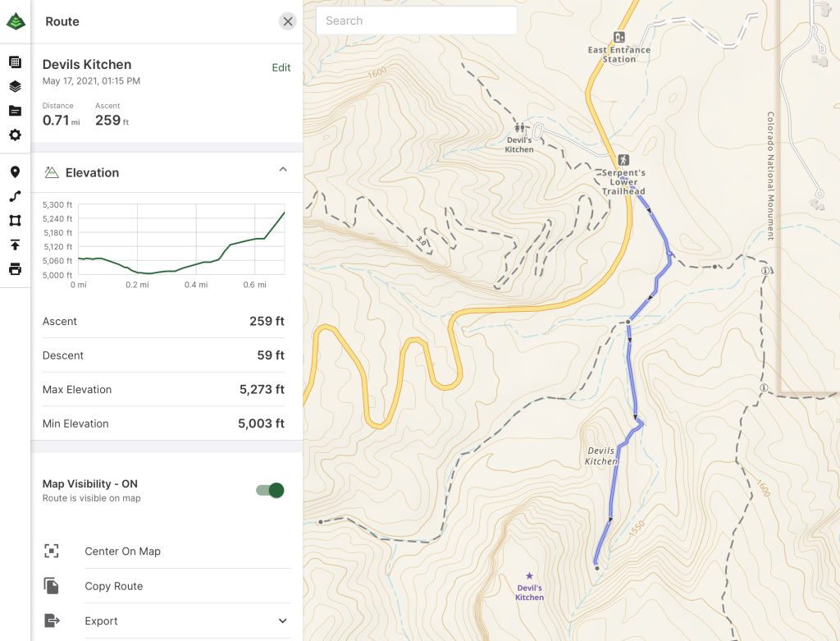Image resolution: width=840 pixels, height=641 pixels.
Task: Select the create route tool
Action: (x=15, y=196)
